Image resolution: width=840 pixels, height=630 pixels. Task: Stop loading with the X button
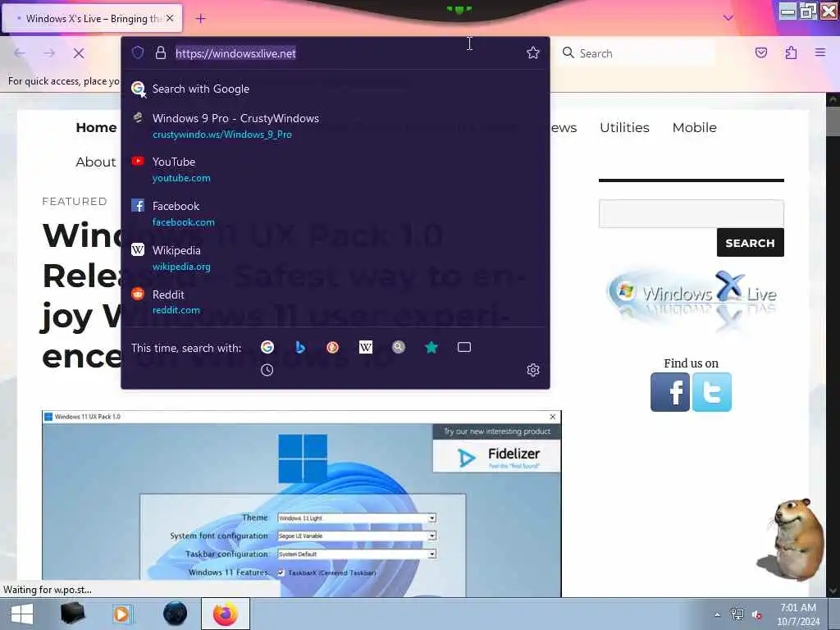point(78,53)
